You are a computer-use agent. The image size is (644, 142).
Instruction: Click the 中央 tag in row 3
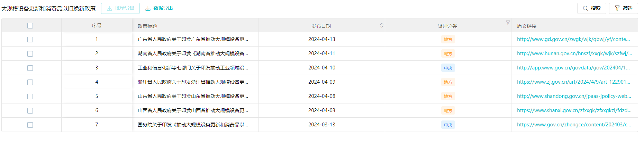(x=448, y=68)
